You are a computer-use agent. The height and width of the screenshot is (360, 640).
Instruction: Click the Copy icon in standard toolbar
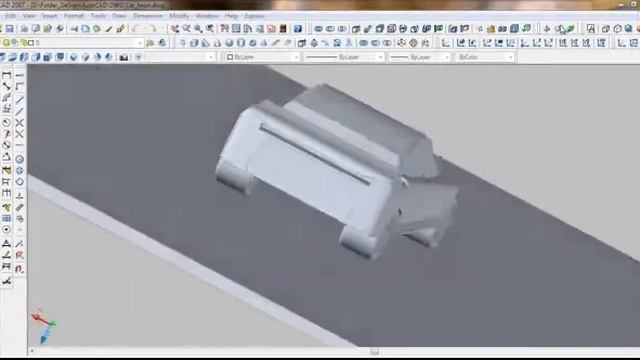85,29
